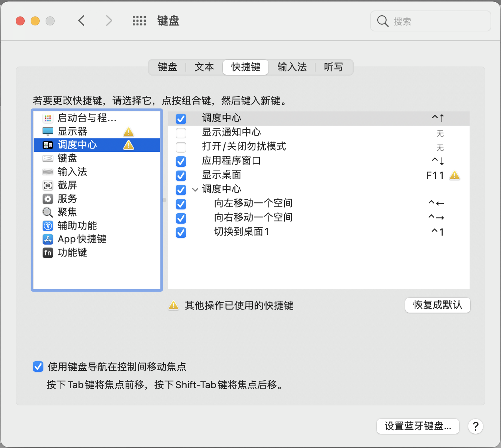Click the fn Function Keys (功能键) icon
The height and width of the screenshot is (448, 501).
click(48, 253)
